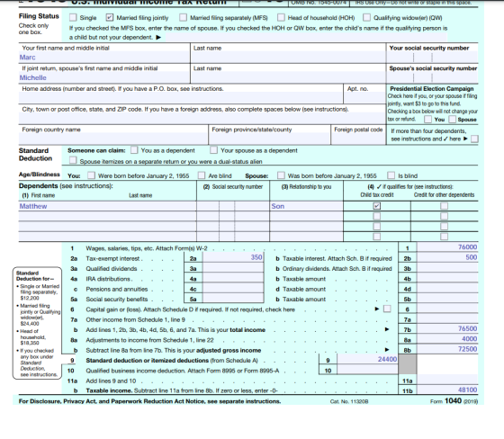
Task: Click the taxable income field 11b
Action: [x=447, y=390]
